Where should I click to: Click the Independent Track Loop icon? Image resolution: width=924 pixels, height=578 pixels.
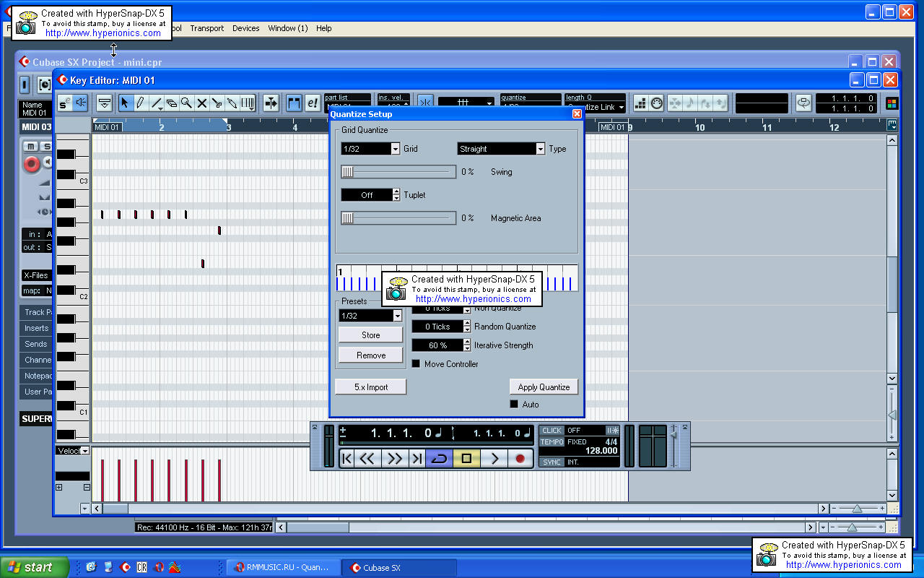(x=803, y=103)
